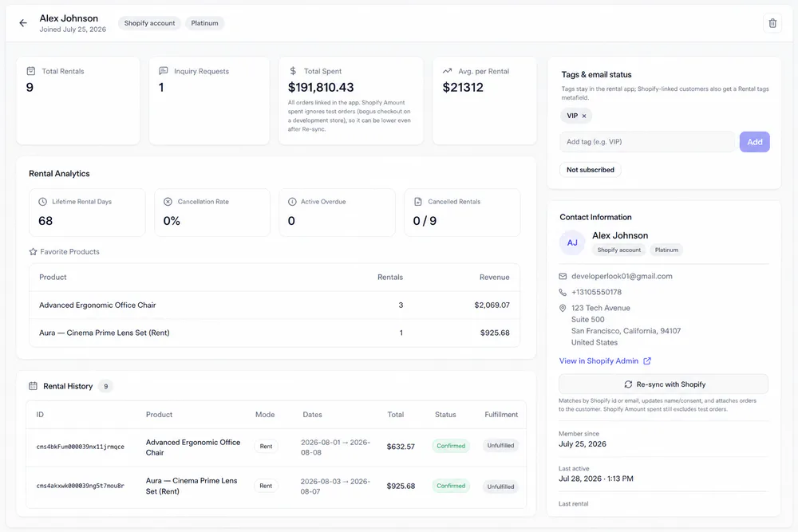
Task: Click the address map pin icon
Action: (x=563, y=308)
